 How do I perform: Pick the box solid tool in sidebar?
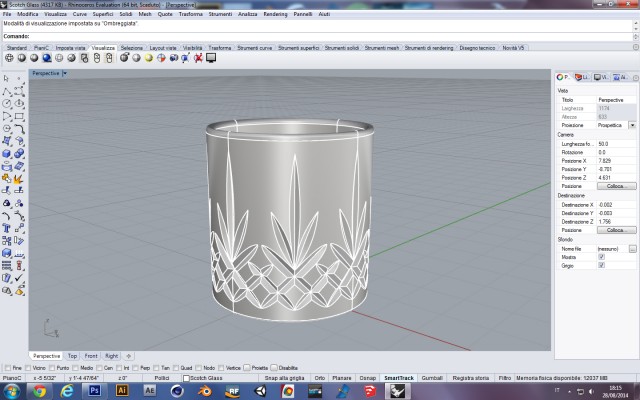pyautogui.click(x=7, y=153)
